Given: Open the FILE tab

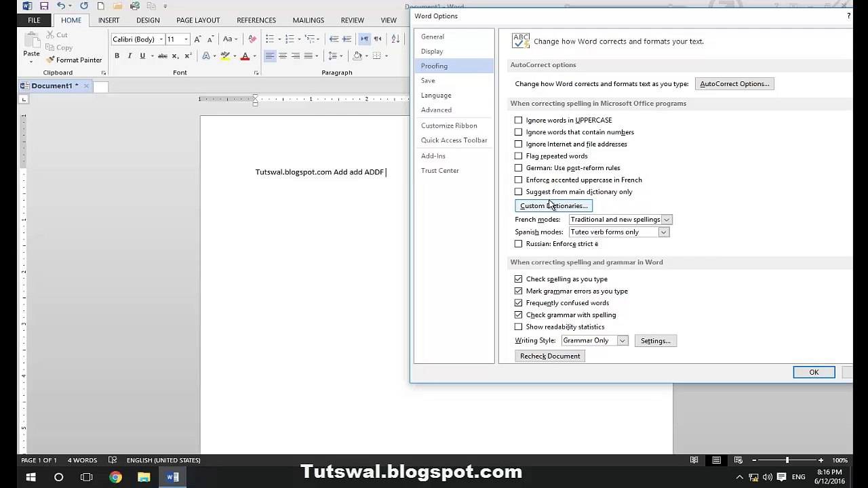Looking at the screenshot, I should coord(34,20).
